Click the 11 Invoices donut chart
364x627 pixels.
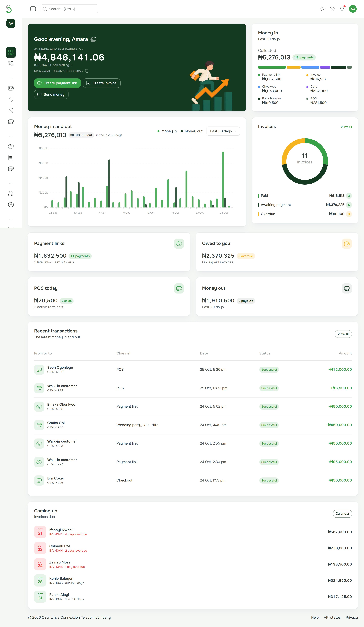(x=305, y=161)
